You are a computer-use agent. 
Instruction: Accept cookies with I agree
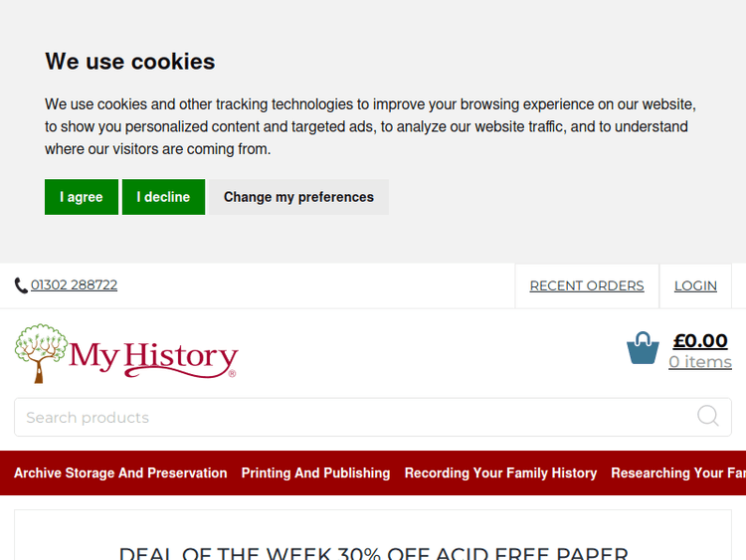82,197
